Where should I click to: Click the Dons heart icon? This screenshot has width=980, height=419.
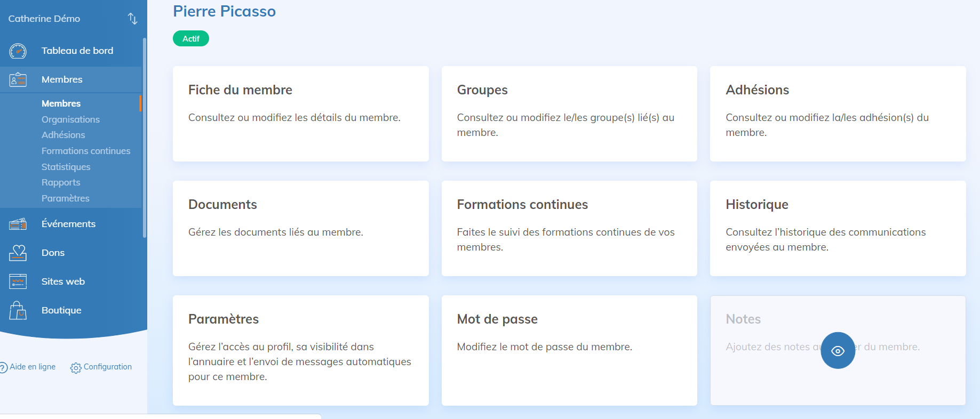[18, 253]
